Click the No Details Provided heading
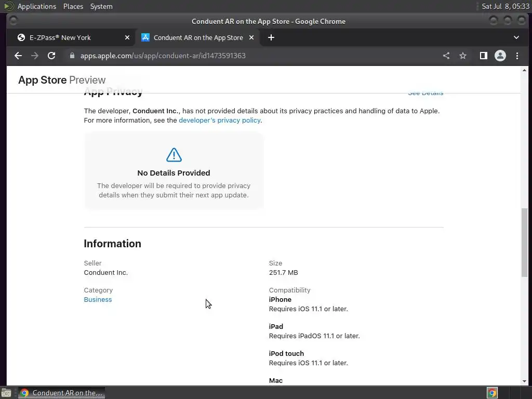Viewport: 532px width, 399px height. 174,173
